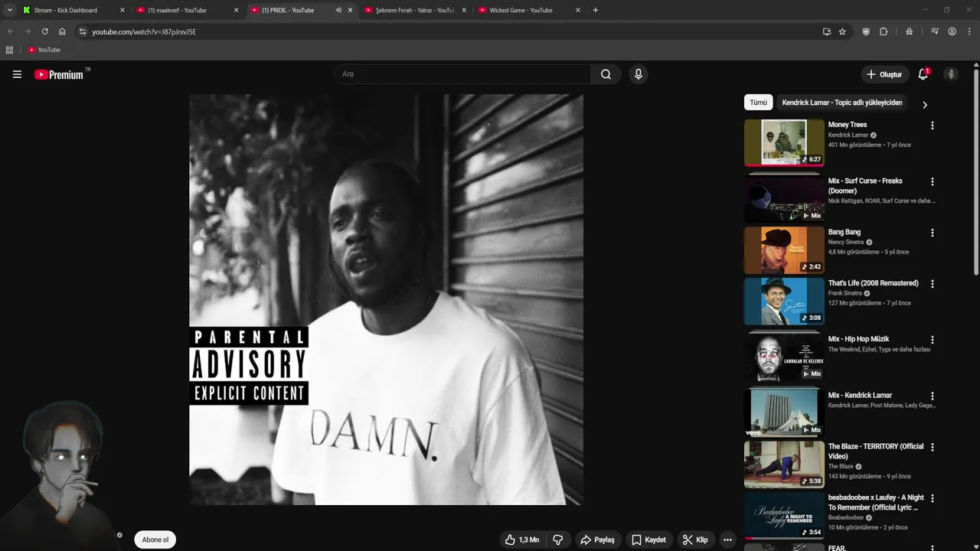Select the Tümü filter chip
The width and height of the screenshot is (980, 551).
[758, 103]
